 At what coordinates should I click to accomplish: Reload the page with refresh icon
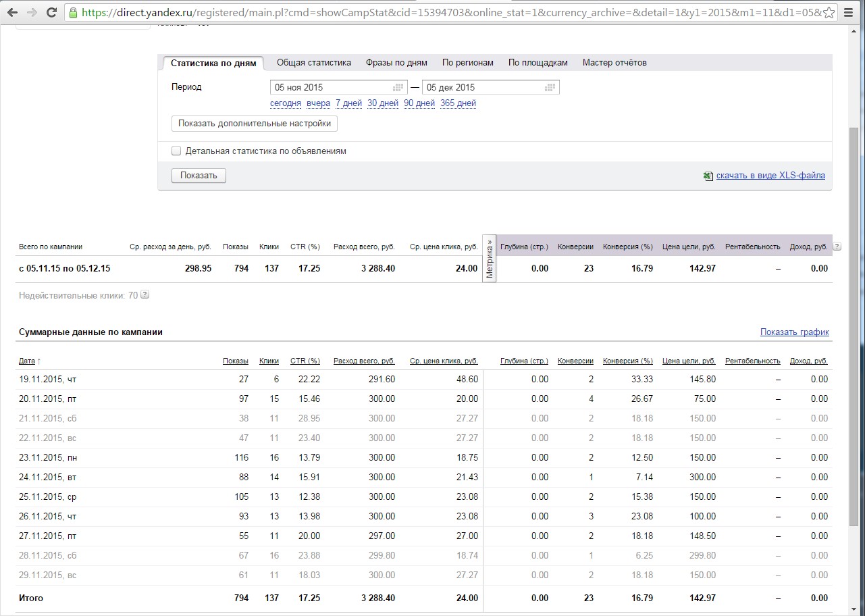coord(51,12)
